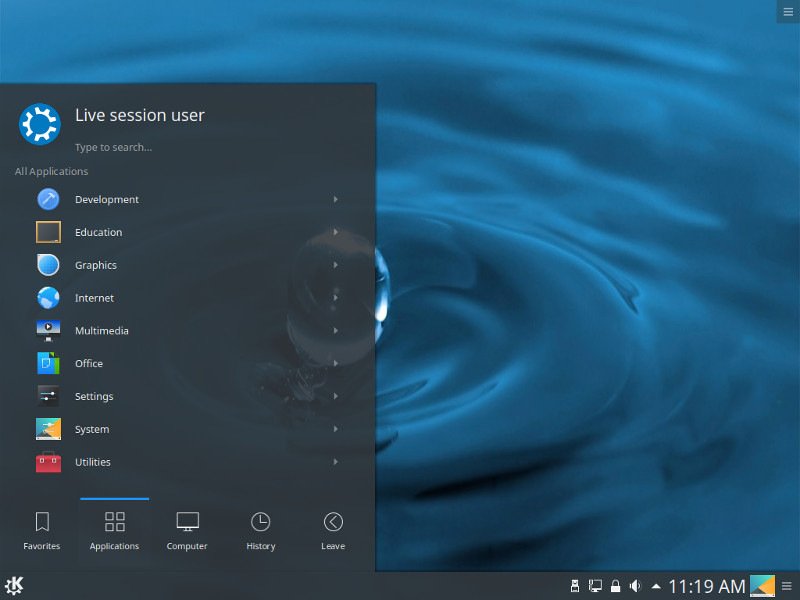Click the 'Live session user' name
The width and height of the screenshot is (800, 600).
pos(140,115)
